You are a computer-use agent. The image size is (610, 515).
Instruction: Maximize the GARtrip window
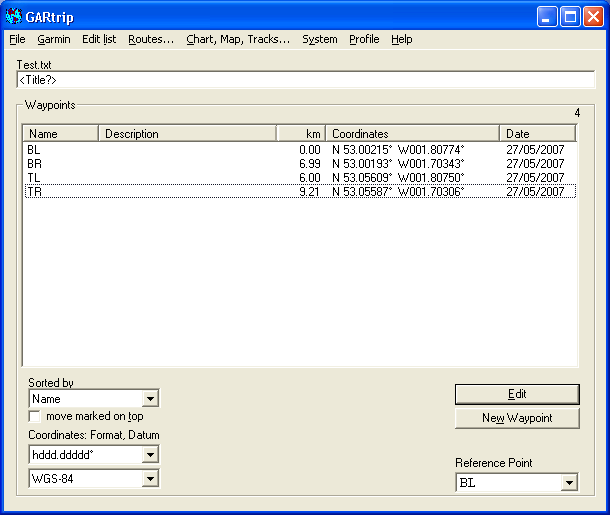click(570, 17)
